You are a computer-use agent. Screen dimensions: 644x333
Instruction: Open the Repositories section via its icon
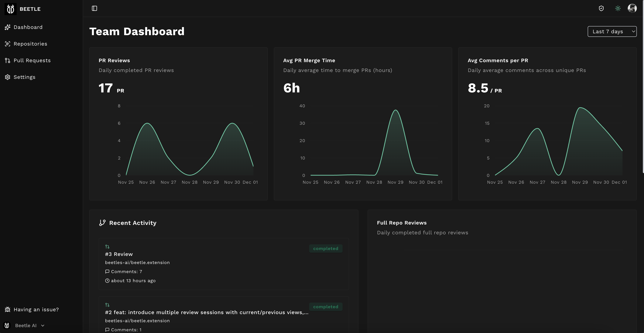coord(8,43)
